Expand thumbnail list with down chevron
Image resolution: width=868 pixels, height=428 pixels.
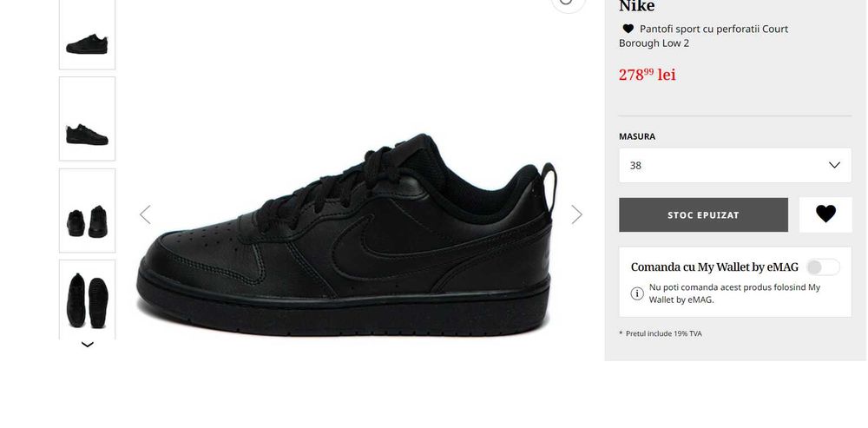pyautogui.click(x=88, y=345)
